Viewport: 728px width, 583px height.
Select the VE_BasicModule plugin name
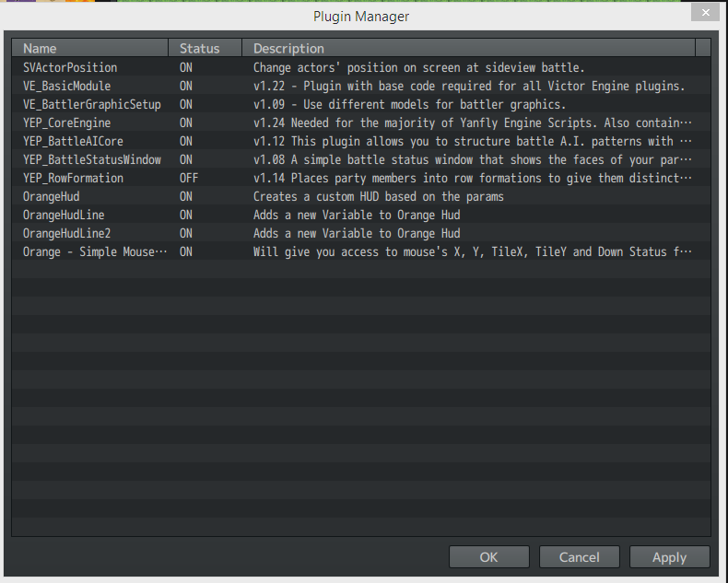click(67, 87)
